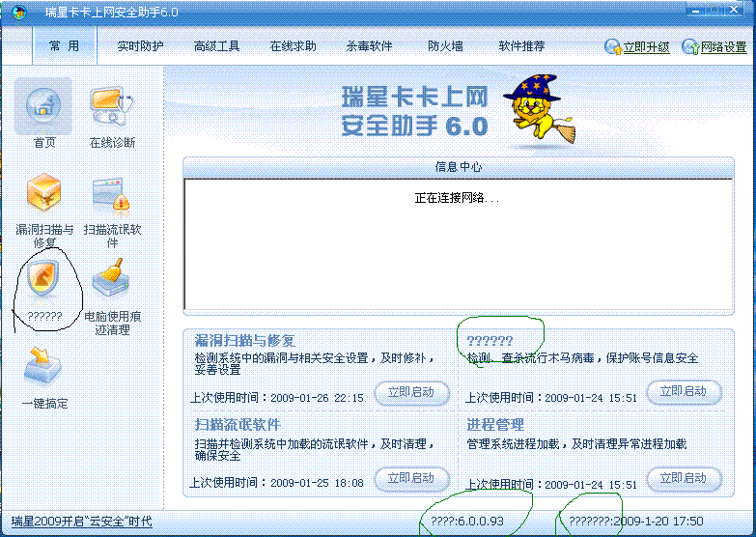Open the 高级工具 tab
The image size is (756, 537).
[x=216, y=46]
